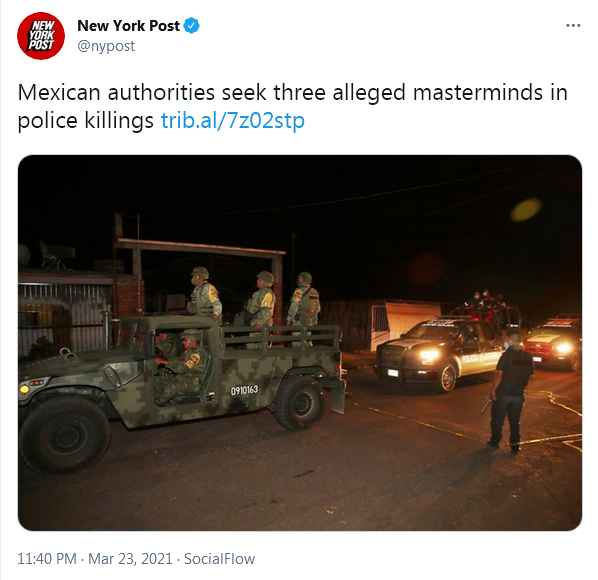Click the man in black standing on road

click(510, 392)
